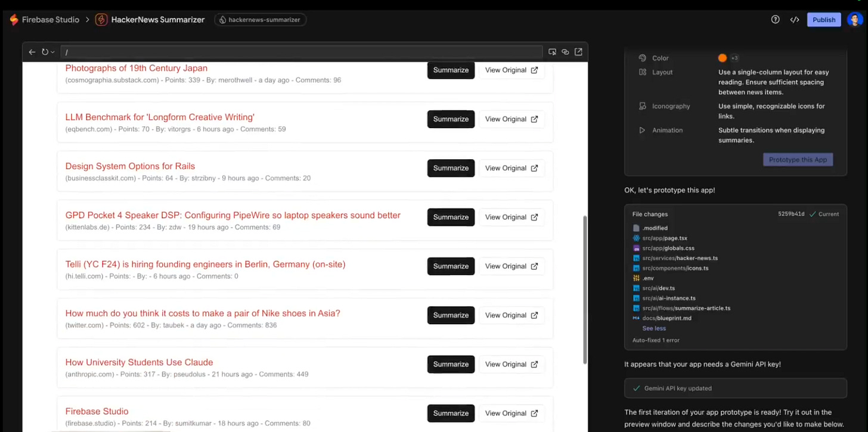Summarize the GPD Pocket 4 Speaker DSP article
The image size is (868, 432).
pos(451,217)
